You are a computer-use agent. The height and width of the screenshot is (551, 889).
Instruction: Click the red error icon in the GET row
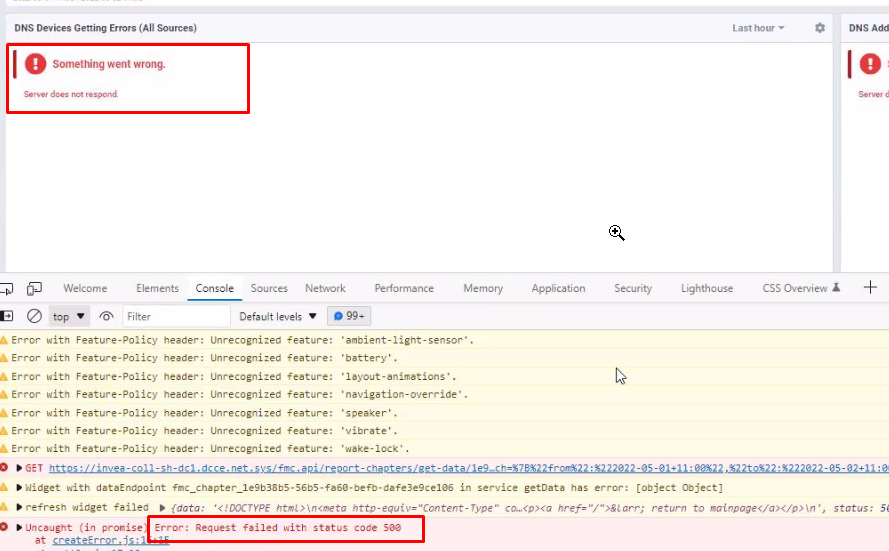[x=4, y=467]
